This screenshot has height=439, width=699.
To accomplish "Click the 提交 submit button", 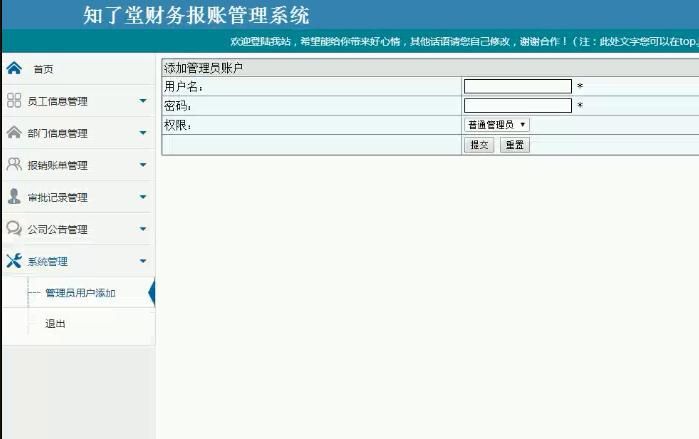I will pos(479,145).
